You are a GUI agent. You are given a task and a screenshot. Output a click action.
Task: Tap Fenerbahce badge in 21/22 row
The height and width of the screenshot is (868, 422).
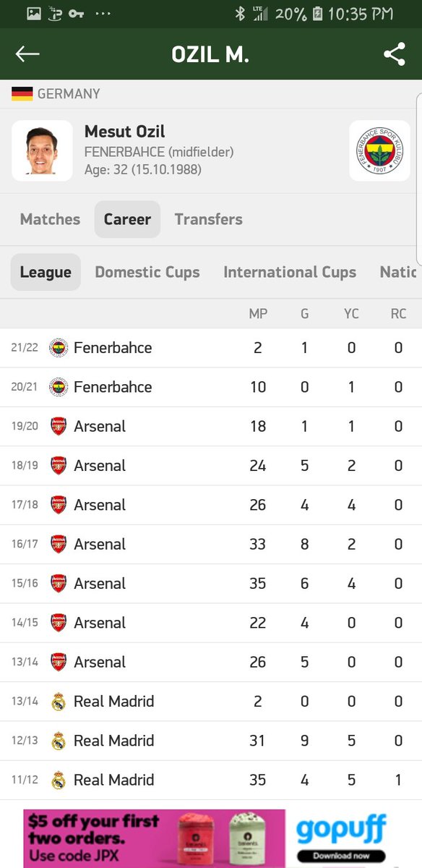(x=58, y=348)
